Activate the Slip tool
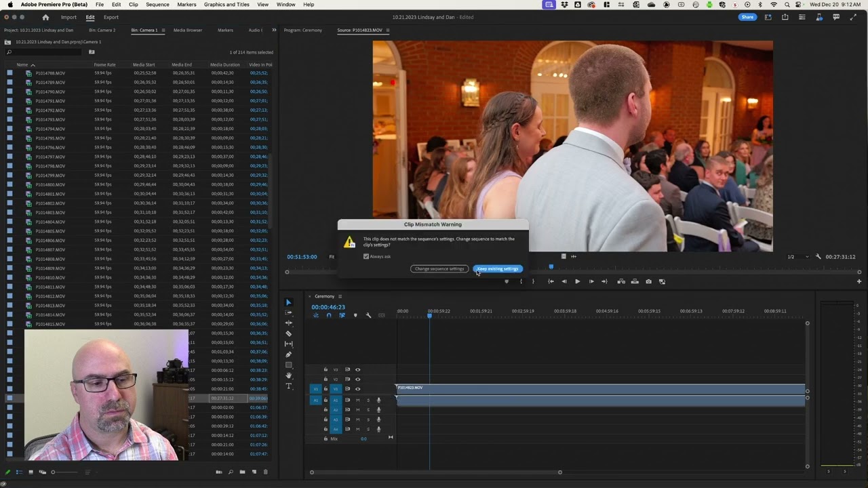 pyautogui.click(x=288, y=344)
